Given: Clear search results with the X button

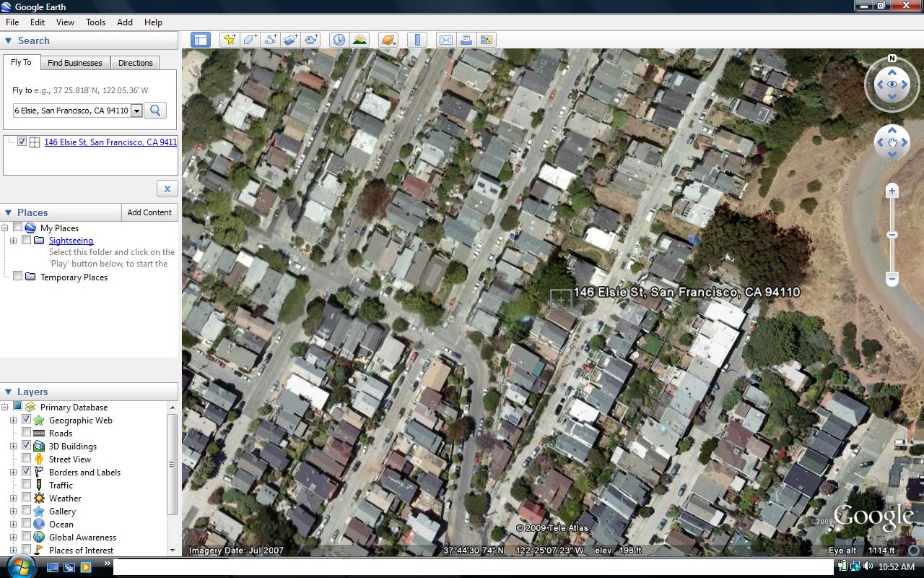Looking at the screenshot, I should [167, 189].
